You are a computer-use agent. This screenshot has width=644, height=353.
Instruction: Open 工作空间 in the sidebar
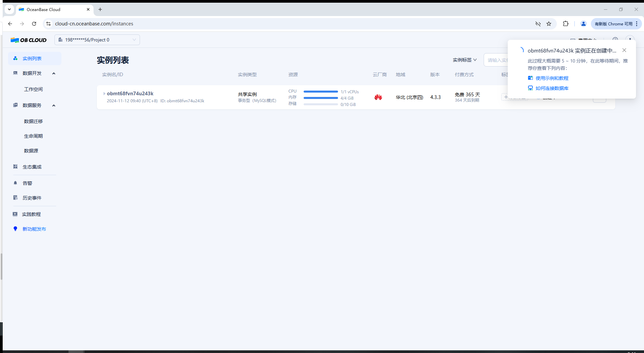[33, 89]
